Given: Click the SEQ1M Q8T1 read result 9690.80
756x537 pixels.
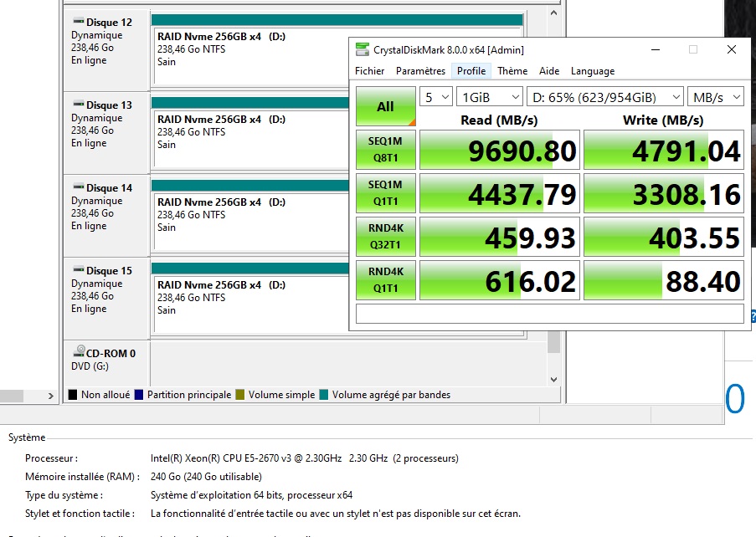Looking at the screenshot, I should 500,150.
